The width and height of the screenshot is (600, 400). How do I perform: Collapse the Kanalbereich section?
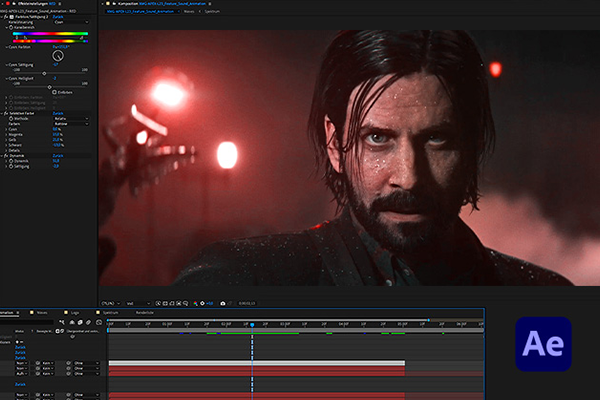[7, 28]
